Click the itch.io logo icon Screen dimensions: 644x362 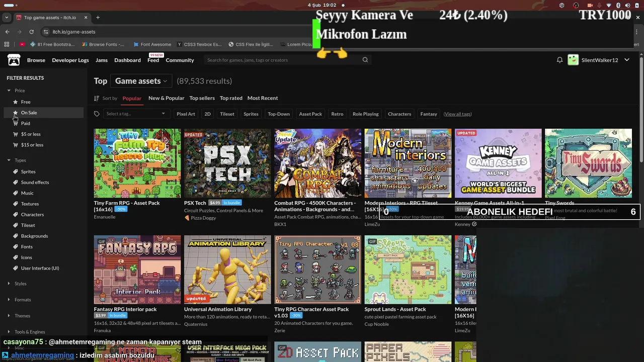(14, 60)
